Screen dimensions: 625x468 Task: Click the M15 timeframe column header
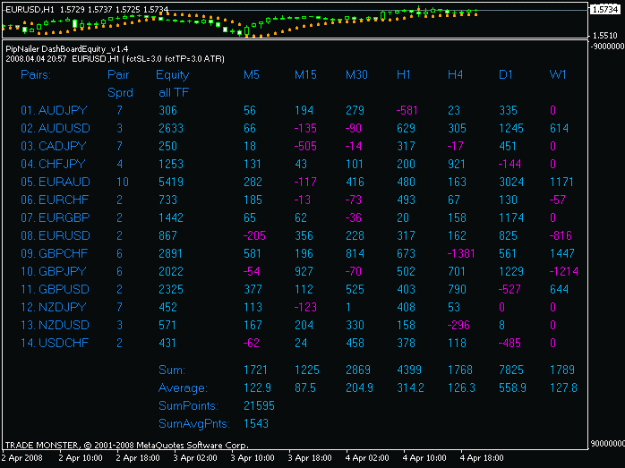305,75
